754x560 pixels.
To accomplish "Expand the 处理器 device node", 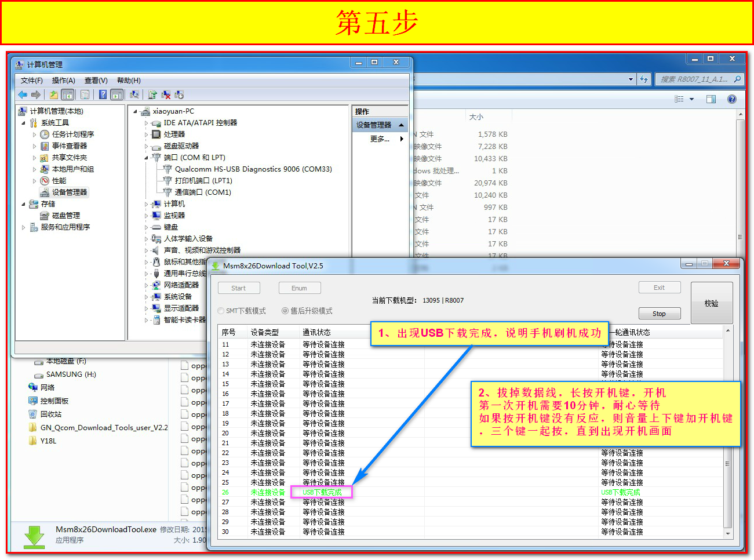I will pos(146,135).
